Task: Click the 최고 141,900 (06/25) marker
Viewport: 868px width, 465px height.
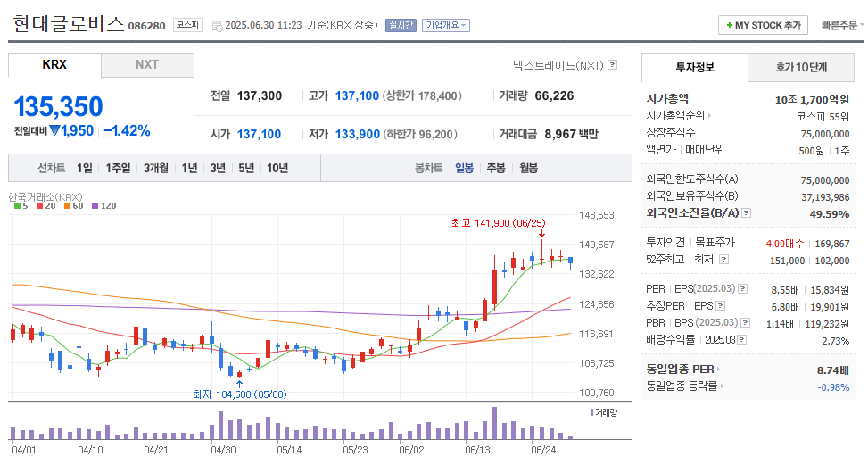Action: coord(498,223)
